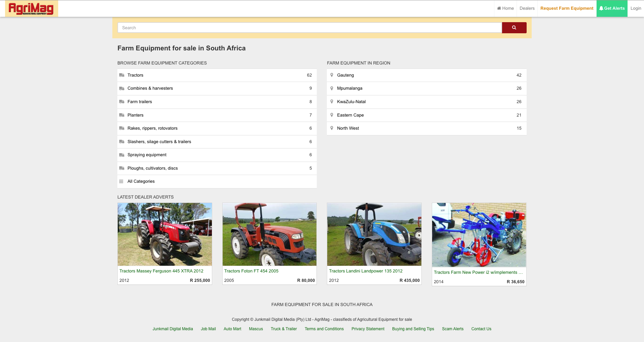Focus the Search input field
The height and width of the screenshot is (342, 644).
309,28
